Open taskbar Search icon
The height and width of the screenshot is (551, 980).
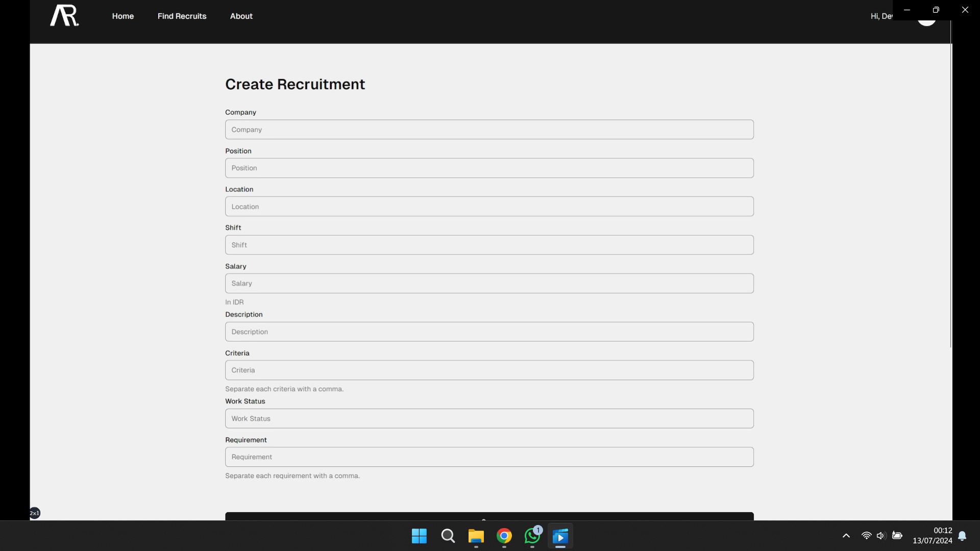click(x=448, y=536)
